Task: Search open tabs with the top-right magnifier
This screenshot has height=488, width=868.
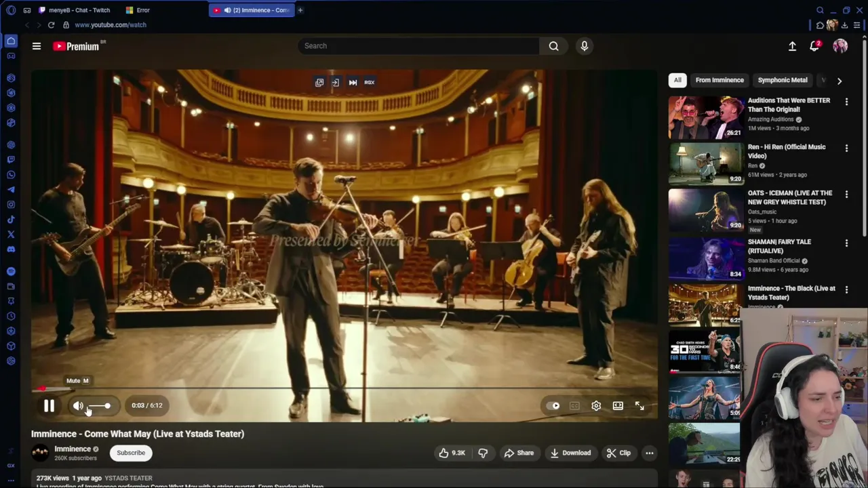Action: coord(820,10)
